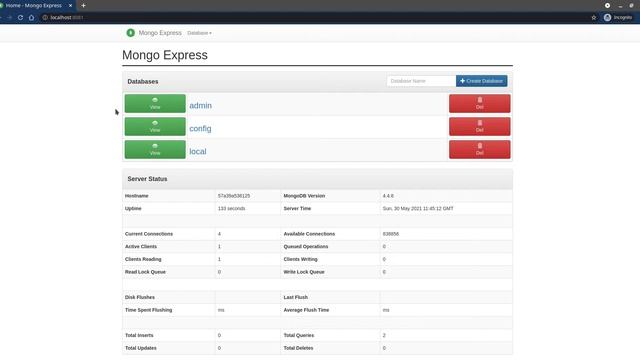The height and width of the screenshot is (360, 640).
Task: Click the Disk Flushes label
Action: point(140,297)
